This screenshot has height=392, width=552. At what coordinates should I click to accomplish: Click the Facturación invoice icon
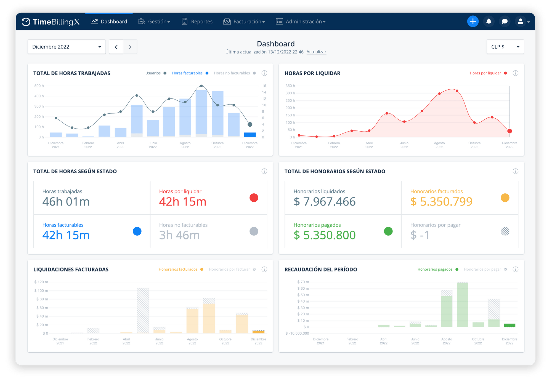click(x=227, y=21)
